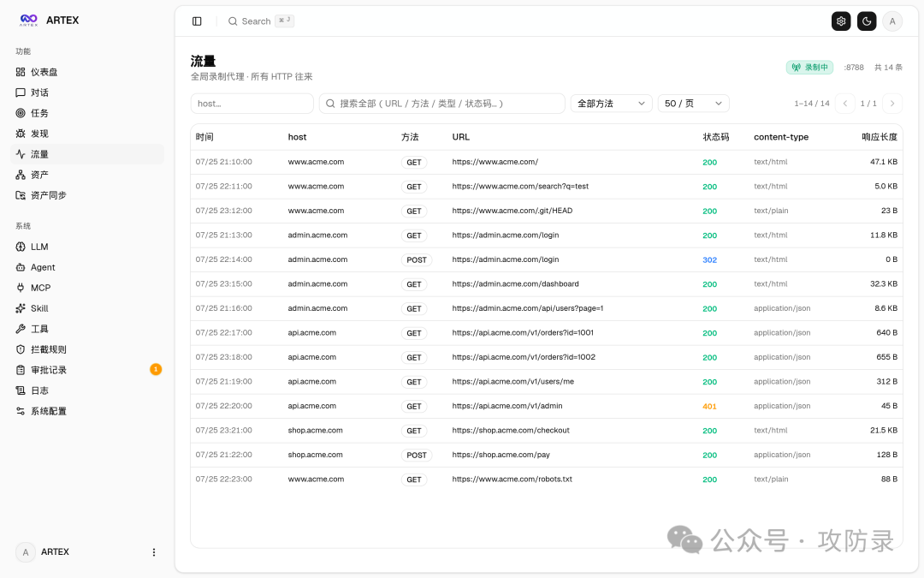Select URL https://www.acme.com/robots.txt
The image size is (924, 578).
click(512, 479)
